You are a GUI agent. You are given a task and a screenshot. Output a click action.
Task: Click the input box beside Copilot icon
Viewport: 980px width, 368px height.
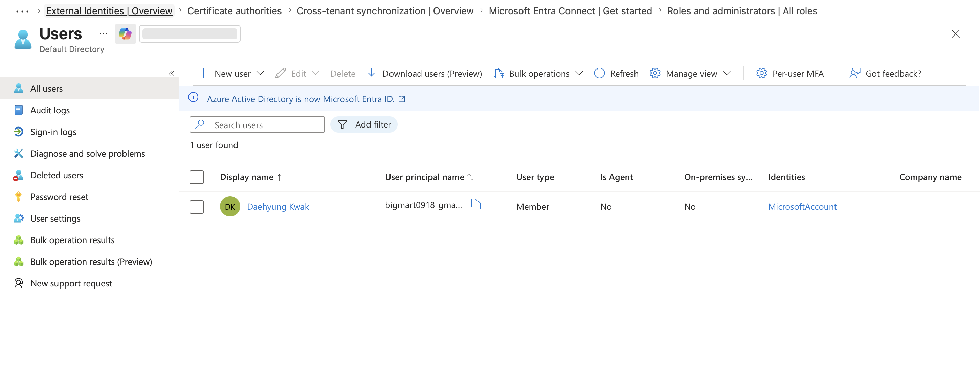[190, 34]
